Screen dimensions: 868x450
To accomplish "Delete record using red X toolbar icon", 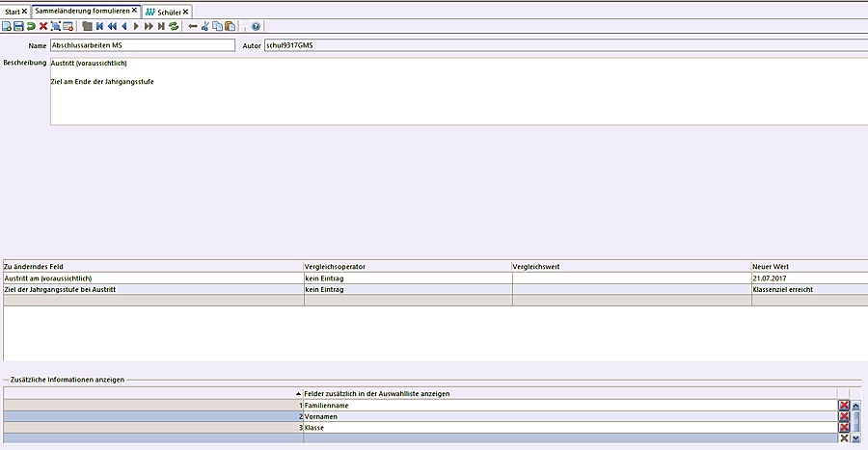I will pyautogui.click(x=43, y=26).
